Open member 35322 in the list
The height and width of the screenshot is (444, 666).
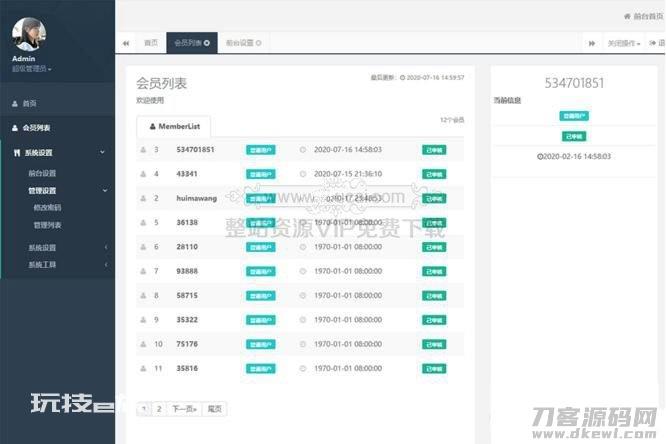[x=187, y=320]
